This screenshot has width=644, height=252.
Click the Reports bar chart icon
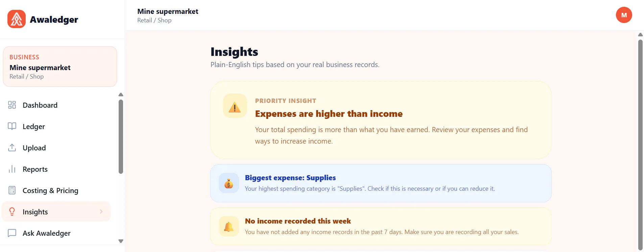(12, 169)
